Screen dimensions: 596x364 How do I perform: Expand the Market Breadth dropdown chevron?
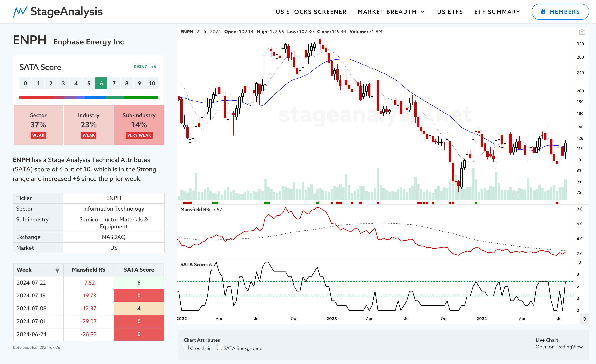click(422, 12)
